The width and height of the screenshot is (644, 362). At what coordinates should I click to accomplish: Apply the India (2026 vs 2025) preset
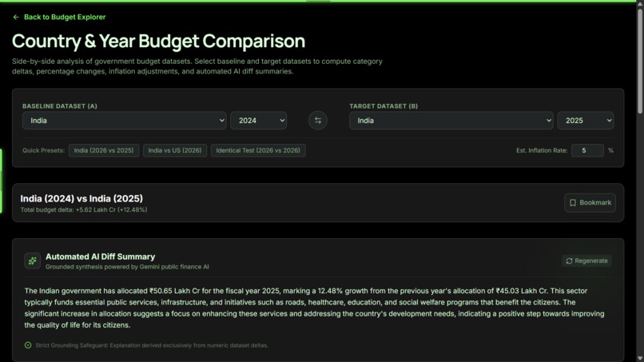(104, 150)
